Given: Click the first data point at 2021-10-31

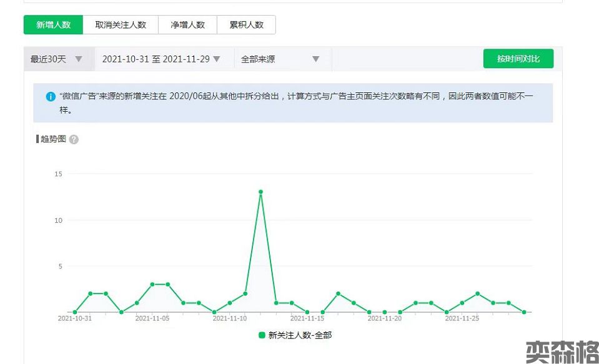Looking at the screenshot, I should tap(75, 312).
